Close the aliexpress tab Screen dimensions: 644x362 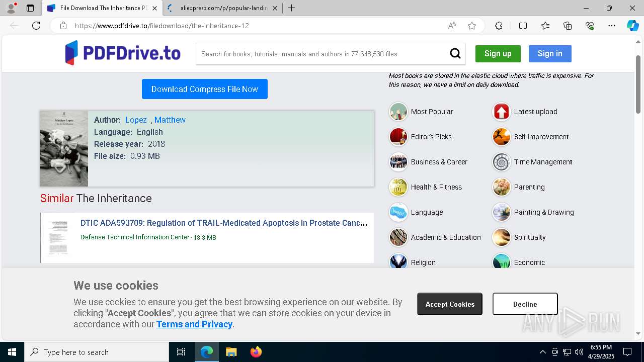[x=274, y=8]
